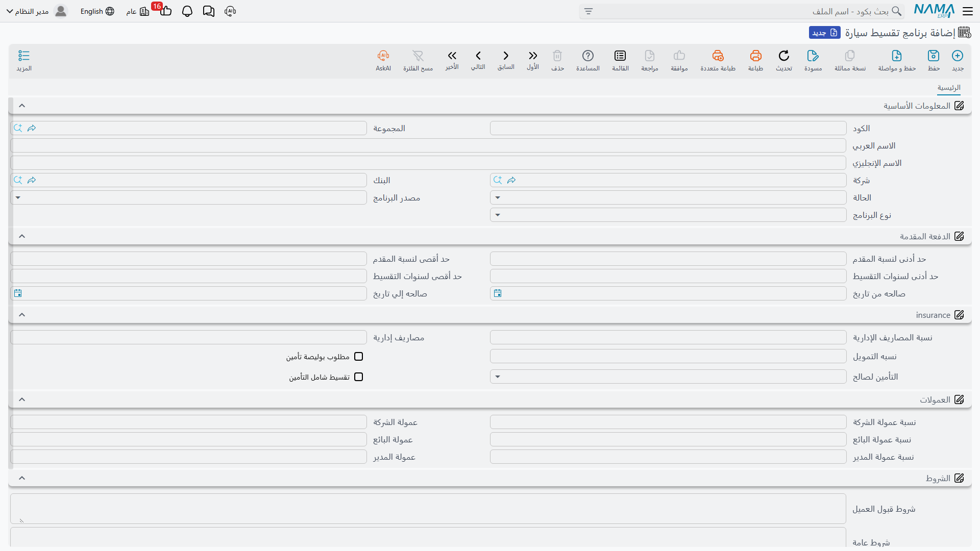This screenshot has width=980, height=551.
Task: Go to the التالي (Next) record
Action: click(478, 56)
